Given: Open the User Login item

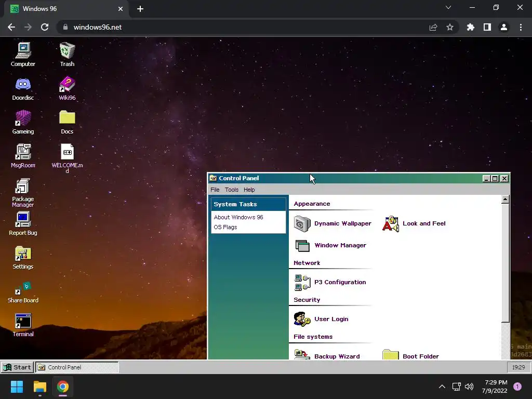Looking at the screenshot, I should pyautogui.click(x=321, y=319).
